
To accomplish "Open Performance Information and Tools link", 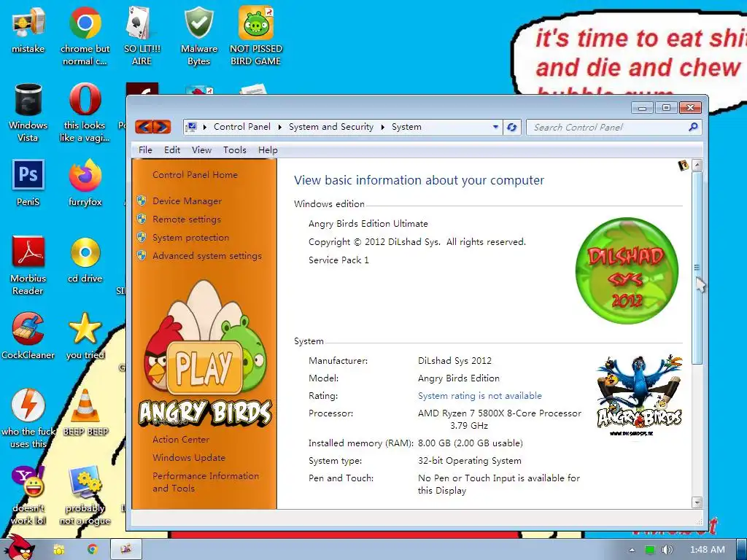I will click(205, 482).
